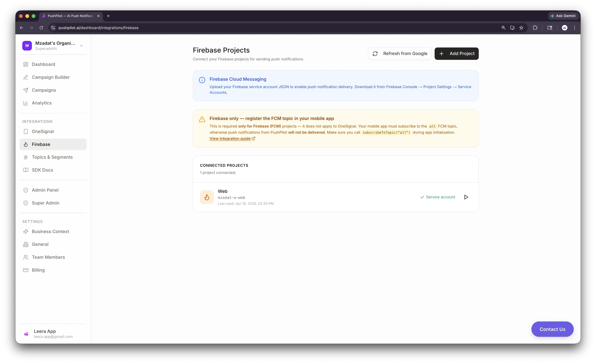
Task: Go back in browser
Action: 22,28
